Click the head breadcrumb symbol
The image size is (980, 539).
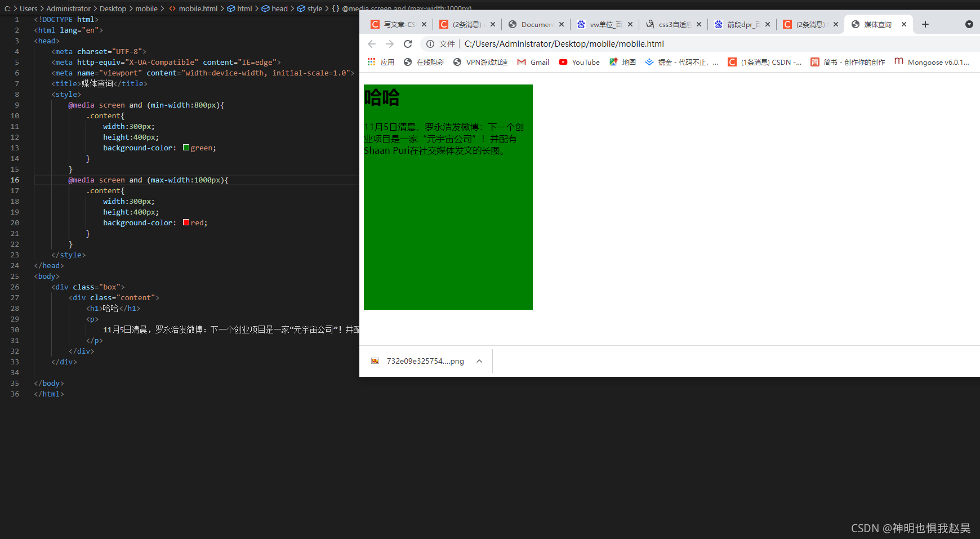(x=275, y=8)
